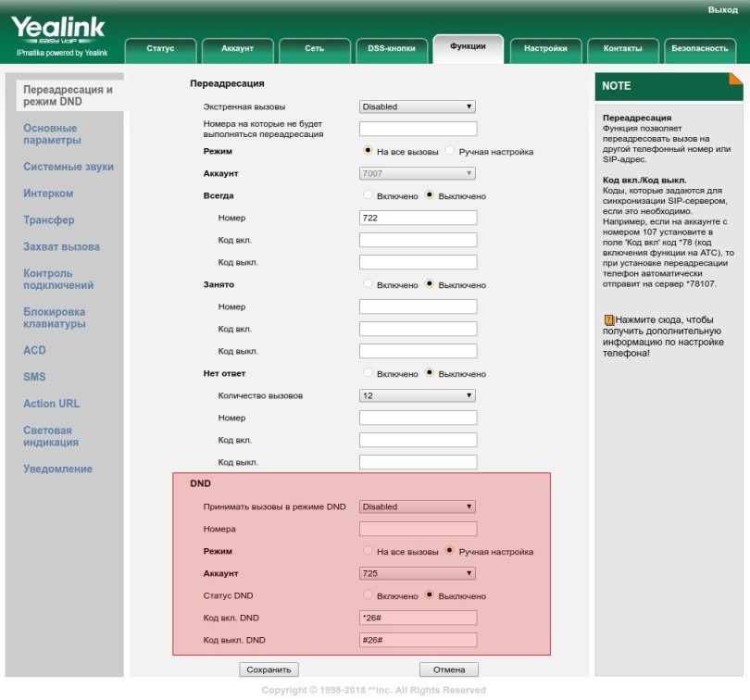
Task: Select forwarding mode Ручная настройка
Action: pos(449,150)
